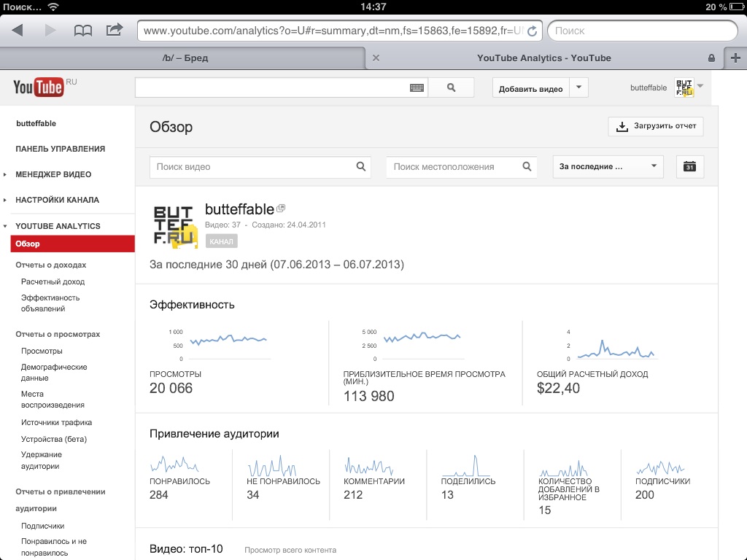Open МЕНЕДЖЕР ВИДЕО in the sidebar

pos(53,174)
